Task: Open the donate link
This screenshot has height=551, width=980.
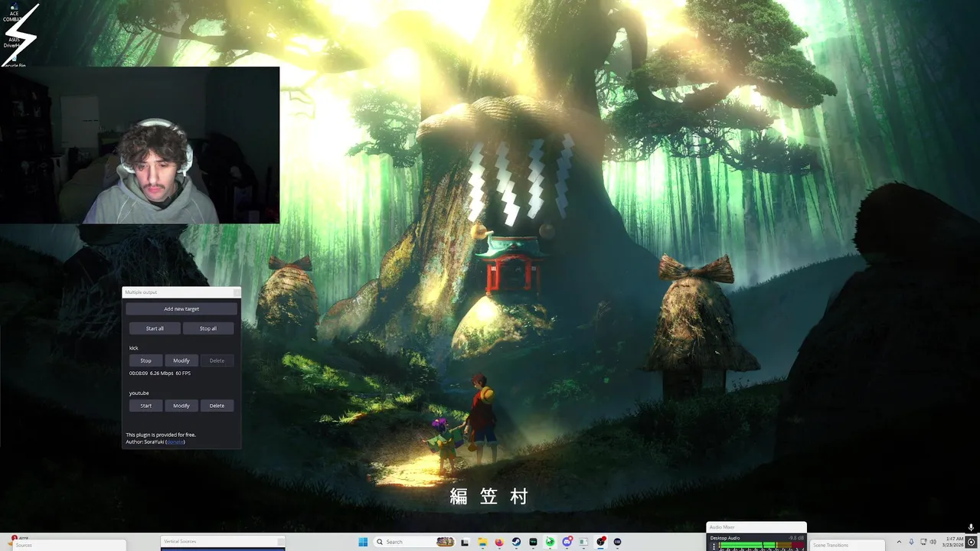Action: point(175,442)
